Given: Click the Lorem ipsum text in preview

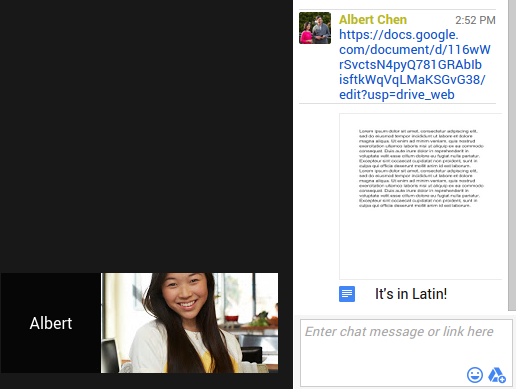Looking at the screenshot, I should pos(421,168).
